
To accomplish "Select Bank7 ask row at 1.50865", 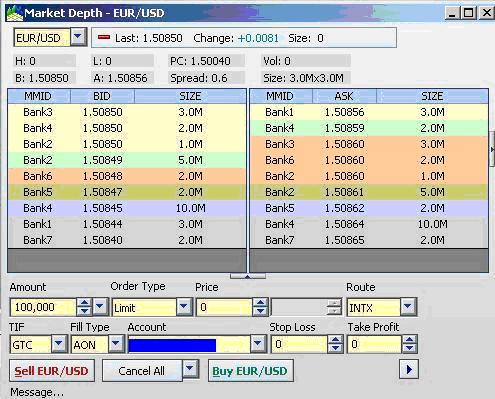I will point(369,240).
